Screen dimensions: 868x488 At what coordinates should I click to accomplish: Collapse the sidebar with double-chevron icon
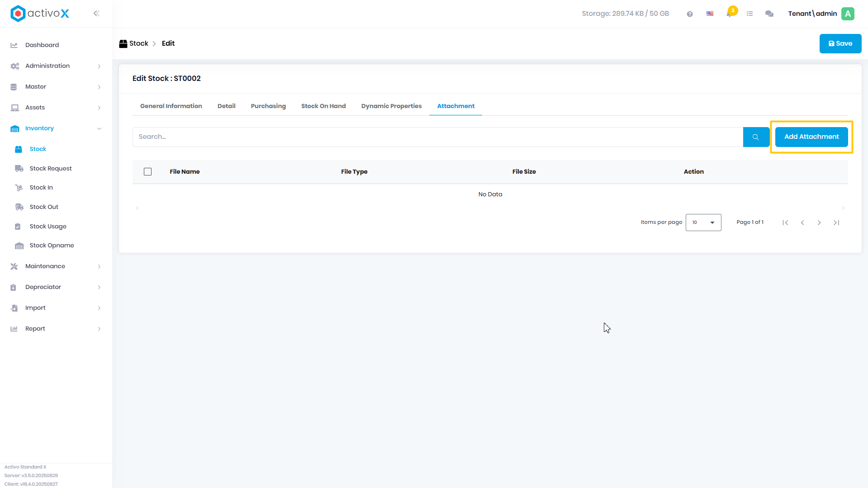coord(96,14)
